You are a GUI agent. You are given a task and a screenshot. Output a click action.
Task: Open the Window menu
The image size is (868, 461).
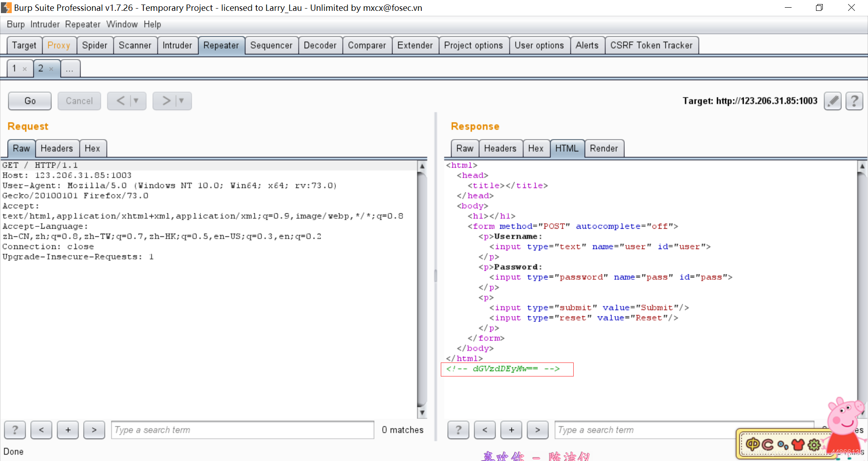[122, 24]
